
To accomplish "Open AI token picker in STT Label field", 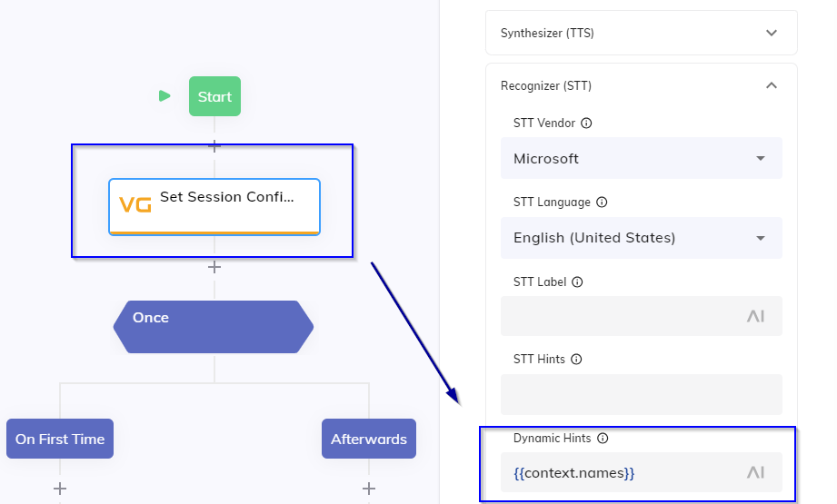I will tap(755, 316).
